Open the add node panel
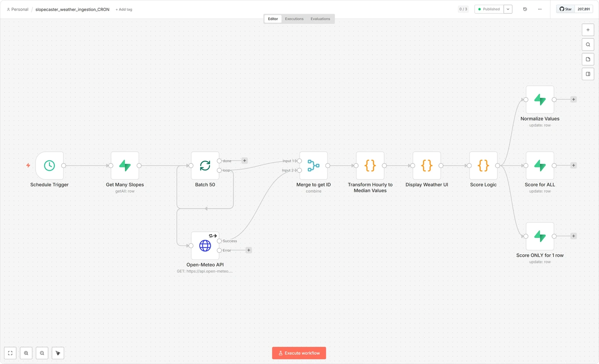This screenshot has height=364, width=599. (588, 30)
